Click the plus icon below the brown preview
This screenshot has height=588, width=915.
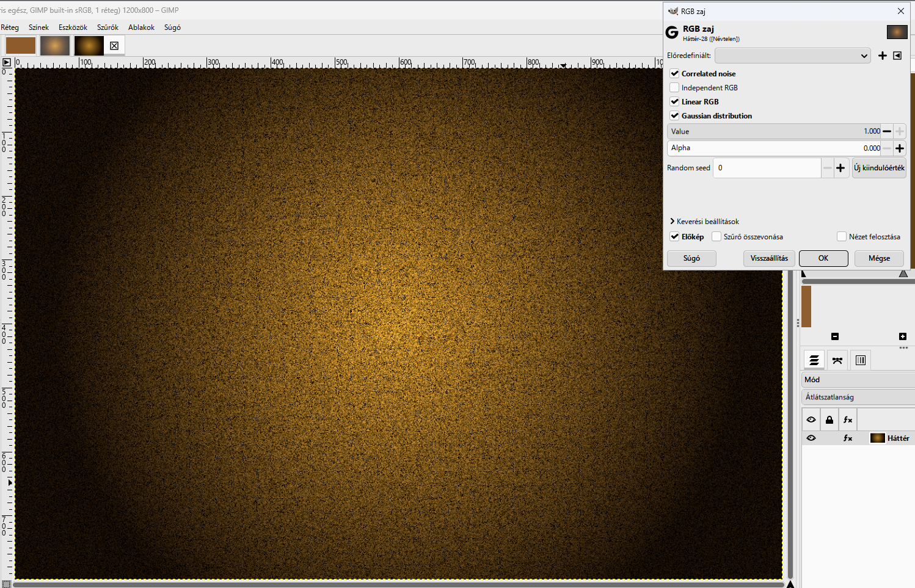coord(903,336)
